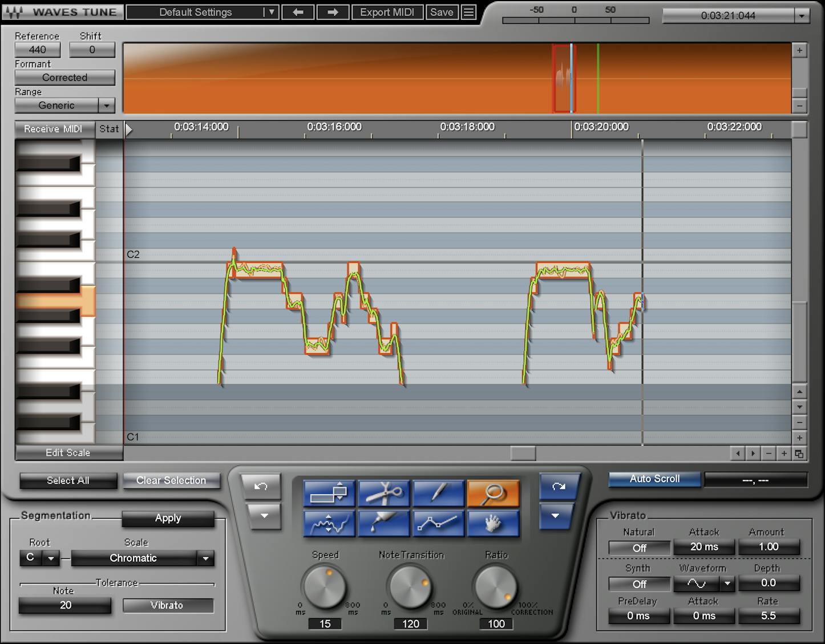Expand the Range dropdown showing Generic
Viewport: 825px width, 644px height.
(107, 106)
